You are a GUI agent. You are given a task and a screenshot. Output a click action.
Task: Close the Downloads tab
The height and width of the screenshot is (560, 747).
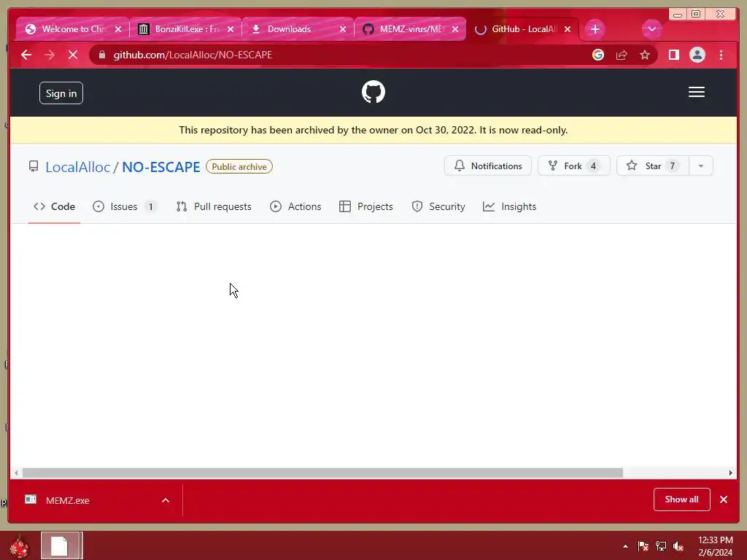point(343,29)
